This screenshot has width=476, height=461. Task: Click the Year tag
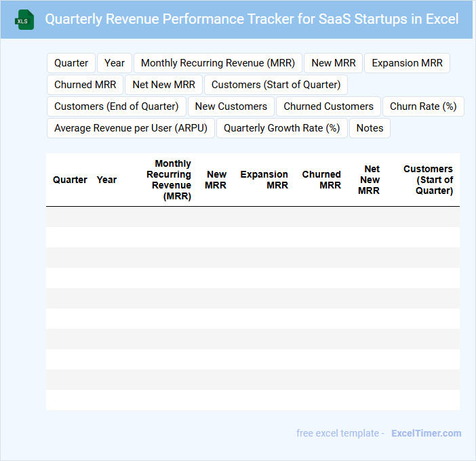tap(115, 63)
